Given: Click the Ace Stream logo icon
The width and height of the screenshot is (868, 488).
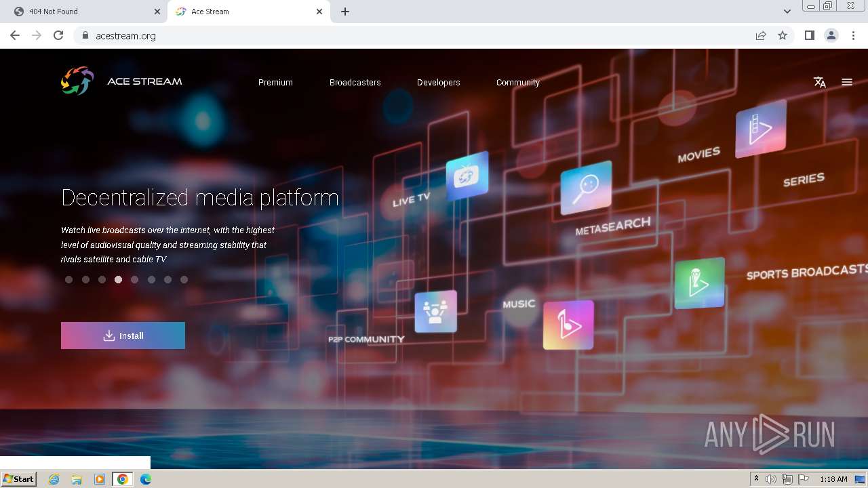Looking at the screenshot, I should pyautogui.click(x=77, y=81).
